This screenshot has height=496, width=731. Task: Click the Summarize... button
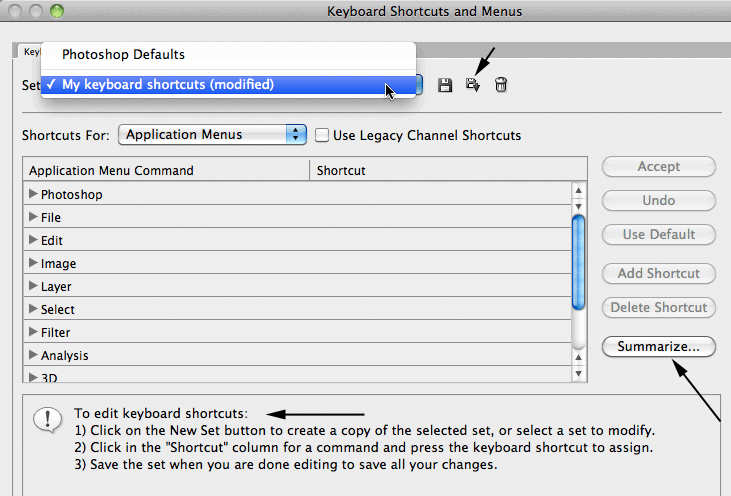tap(659, 347)
